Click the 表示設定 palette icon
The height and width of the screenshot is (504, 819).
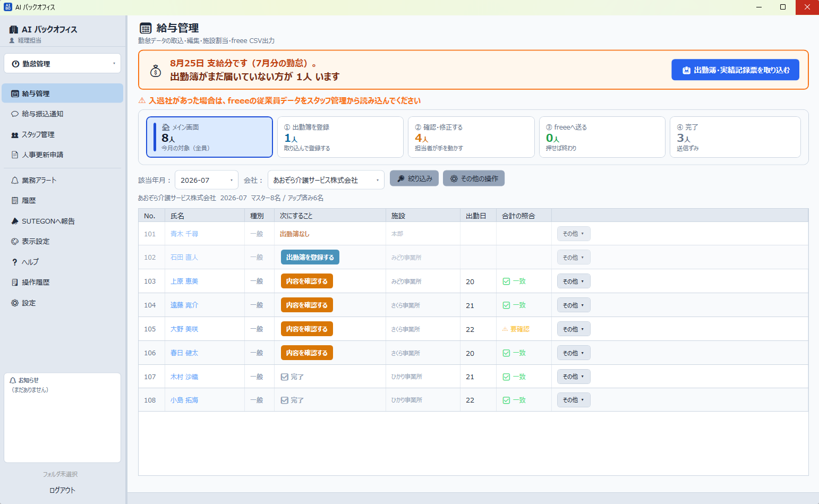(x=15, y=242)
